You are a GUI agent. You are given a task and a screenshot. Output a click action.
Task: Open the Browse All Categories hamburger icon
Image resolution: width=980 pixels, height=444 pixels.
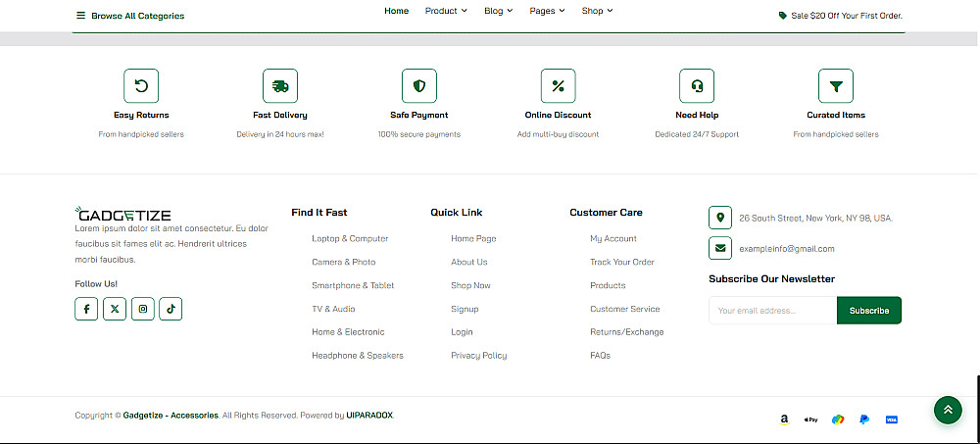click(x=81, y=16)
